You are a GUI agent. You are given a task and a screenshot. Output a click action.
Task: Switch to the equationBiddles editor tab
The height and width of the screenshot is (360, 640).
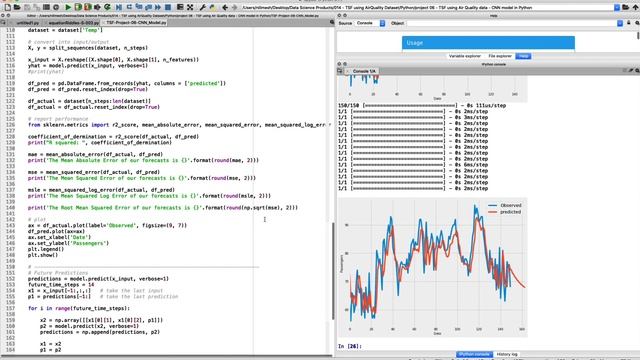pos(73,23)
